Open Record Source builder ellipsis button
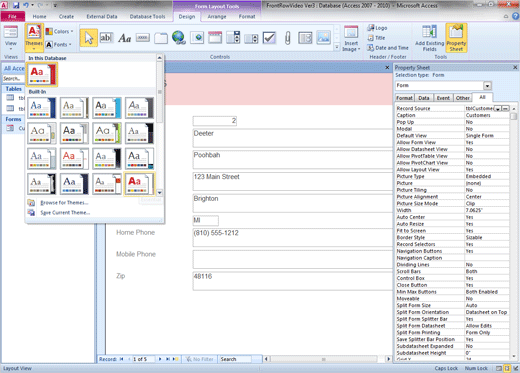Viewport: 520px width, 373px height. (505, 109)
